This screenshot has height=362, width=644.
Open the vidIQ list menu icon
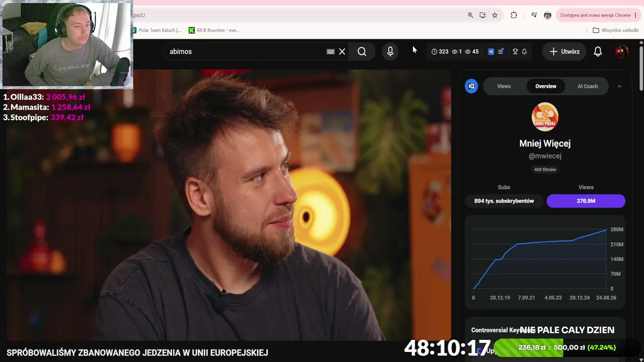[x=501, y=51]
